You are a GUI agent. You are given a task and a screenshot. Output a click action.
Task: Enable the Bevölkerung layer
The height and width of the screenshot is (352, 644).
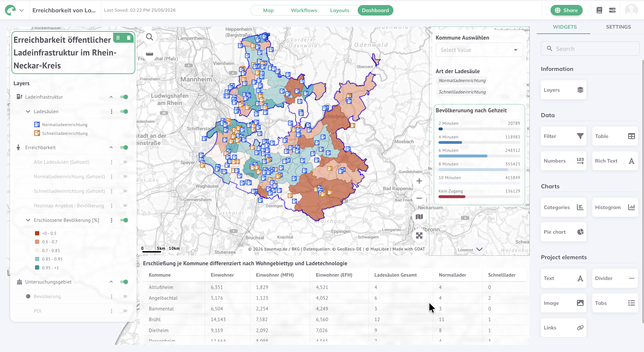point(123,297)
